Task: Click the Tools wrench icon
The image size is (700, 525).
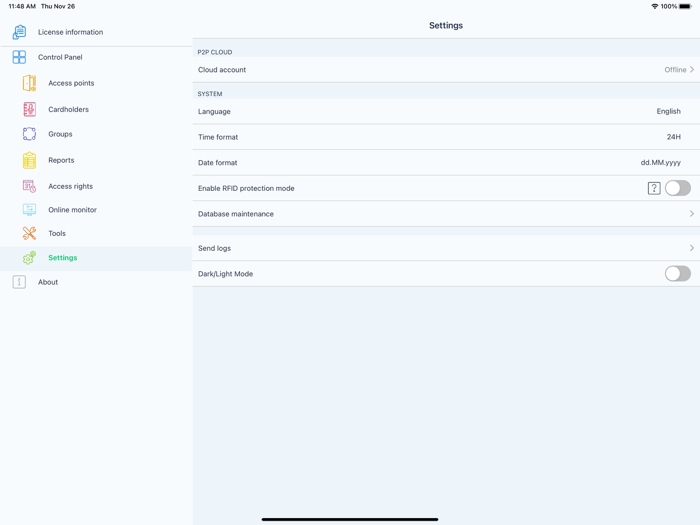Action: click(29, 233)
